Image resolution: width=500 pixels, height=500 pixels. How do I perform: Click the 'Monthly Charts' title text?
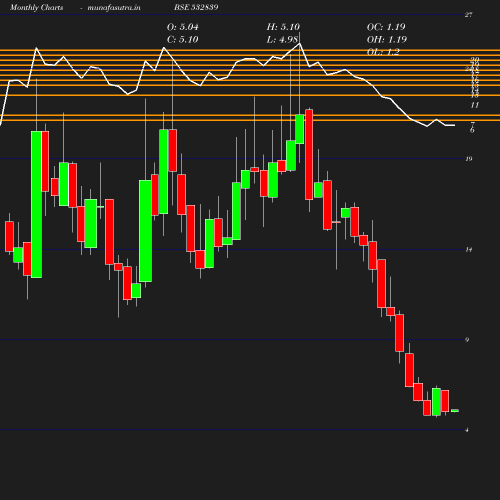click(36, 7)
